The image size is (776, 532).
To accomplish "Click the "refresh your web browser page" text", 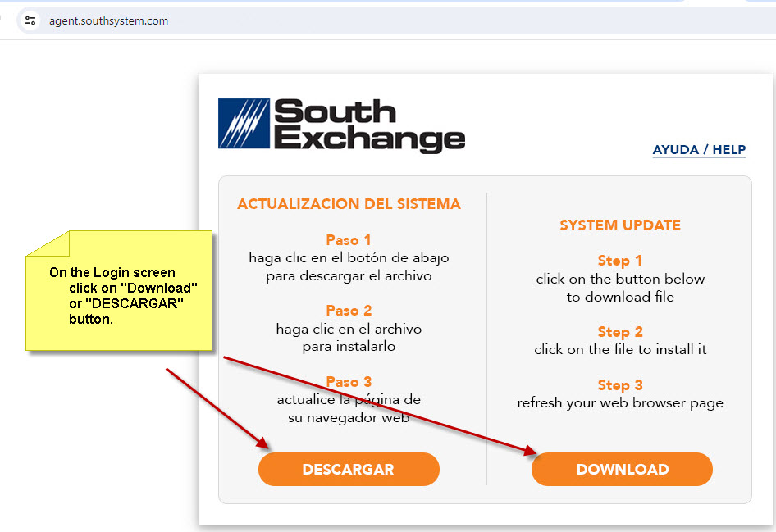I will (620, 403).
